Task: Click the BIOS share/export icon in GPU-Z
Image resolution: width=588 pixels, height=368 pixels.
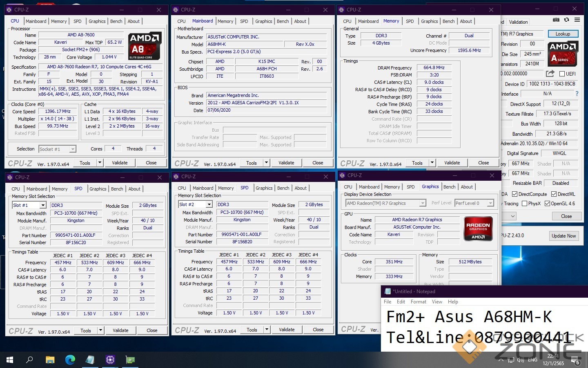Action: [550, 74]
